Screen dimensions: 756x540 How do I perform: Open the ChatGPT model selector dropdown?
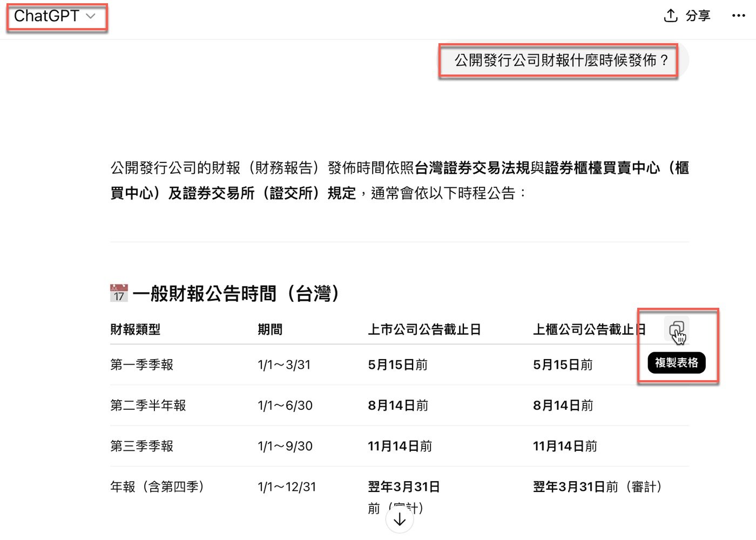(55, 16)
